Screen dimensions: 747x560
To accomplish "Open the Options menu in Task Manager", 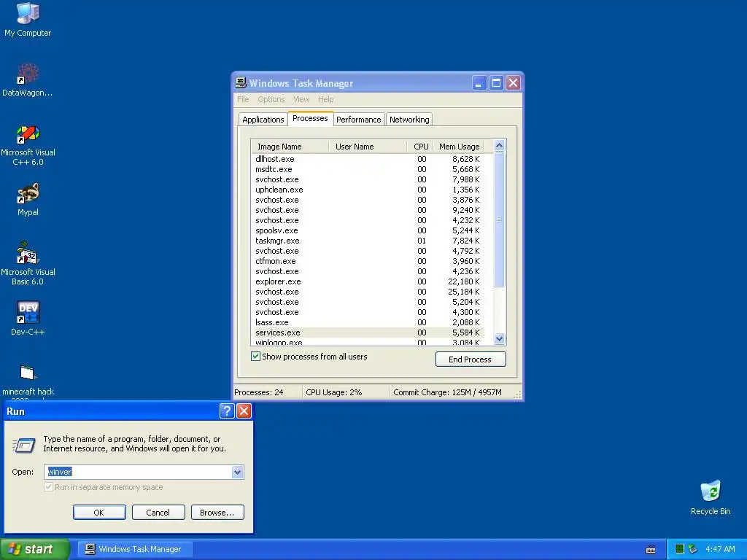I will (x=271, y=99).
